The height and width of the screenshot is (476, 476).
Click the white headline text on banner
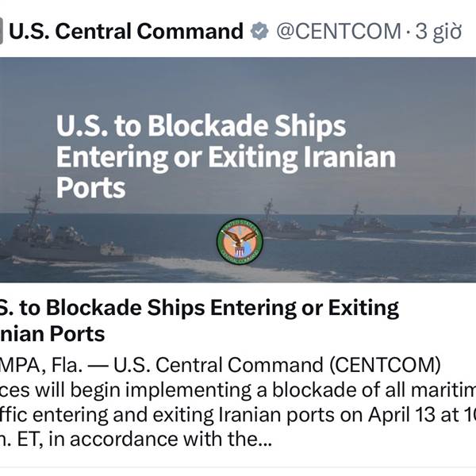[x=225, y=156]
